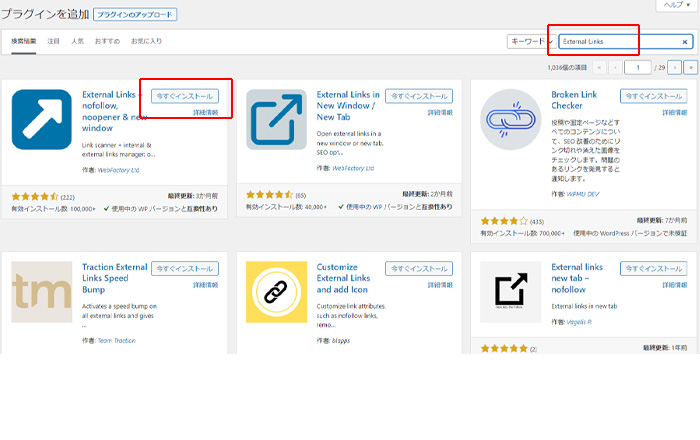Image resolution: width=700 pixels, height=440 pixels.
Task: Switch to the 人気 tab
Action: coord(77,41)
